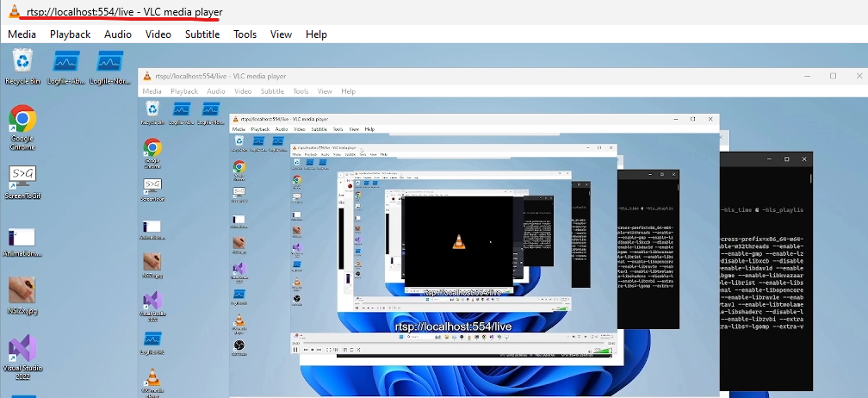868x398 pixels.
Task: Open the Tools menu in main VLC menu bar
Action: click(245, 34)
